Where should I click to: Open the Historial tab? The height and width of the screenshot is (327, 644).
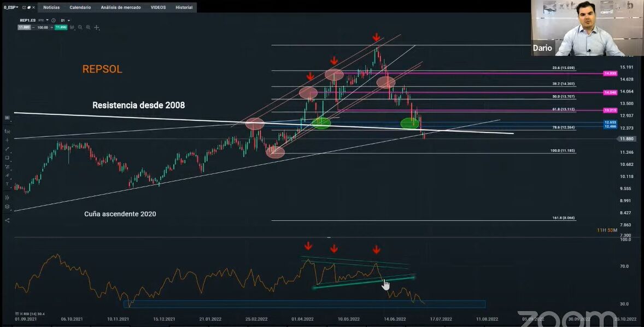(x=184, y=8)
